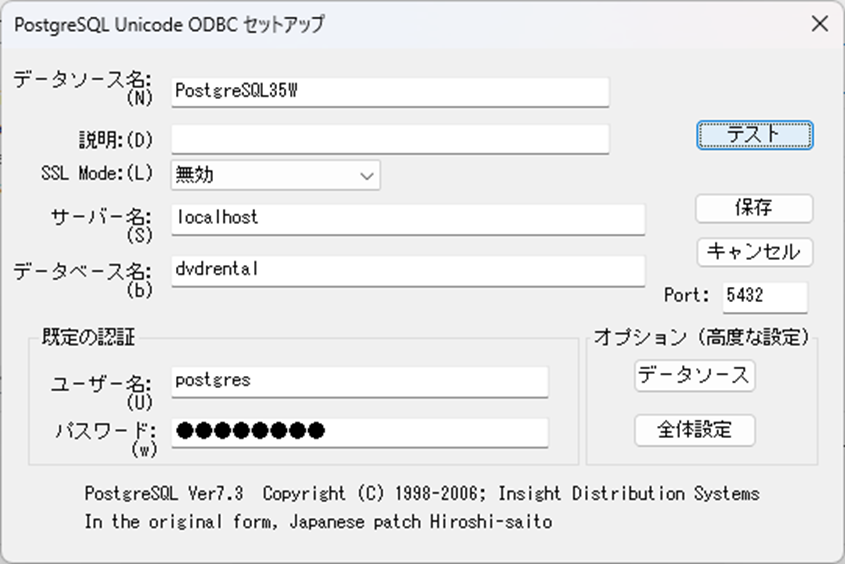Click the Port: label text
This screenshot has height=564, width=845.
[687, 295]
